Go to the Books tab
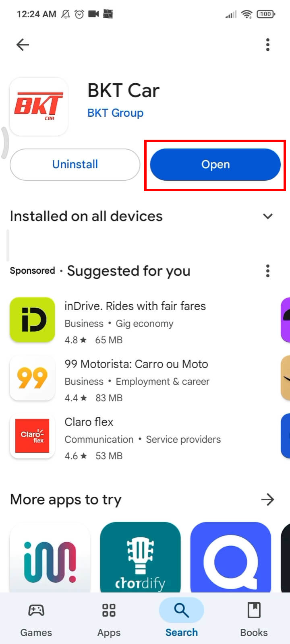Viewport: 290px width, 644px height. tap(254, 620)
